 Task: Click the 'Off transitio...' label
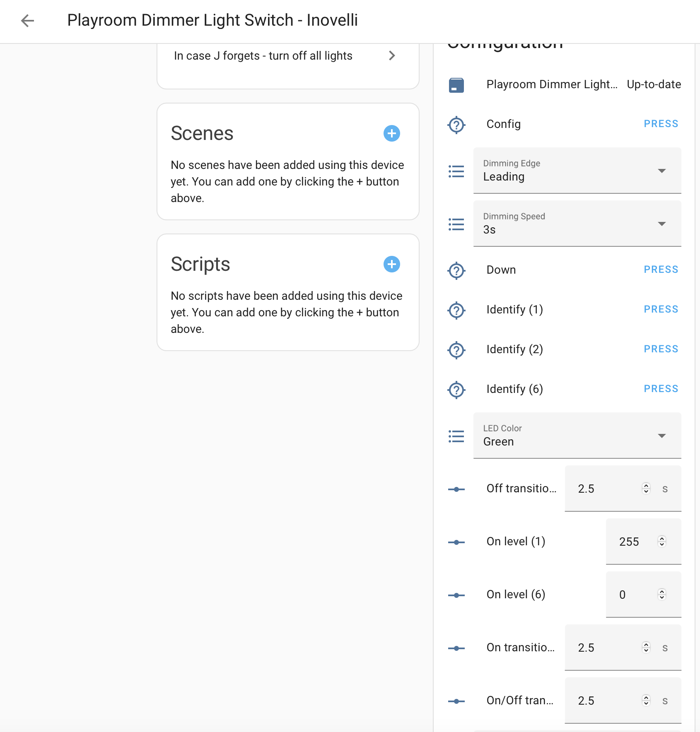[x=521, y=489]
